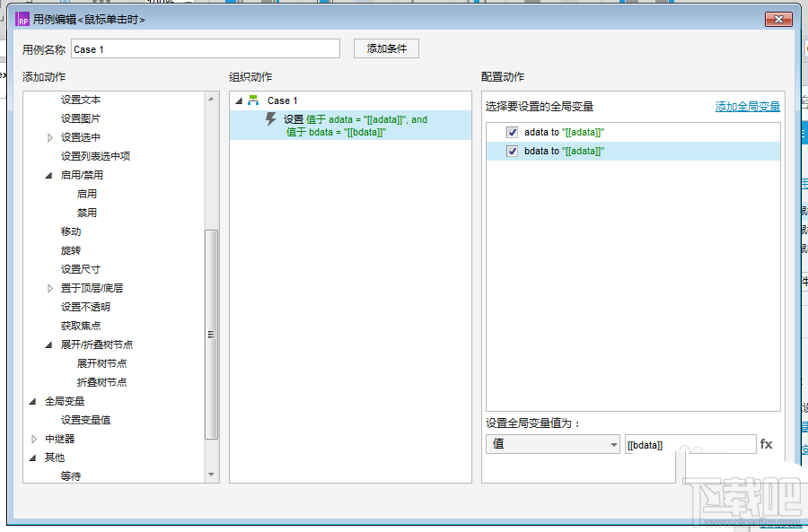Select the 设置尺寸 action

pos(81,269)
